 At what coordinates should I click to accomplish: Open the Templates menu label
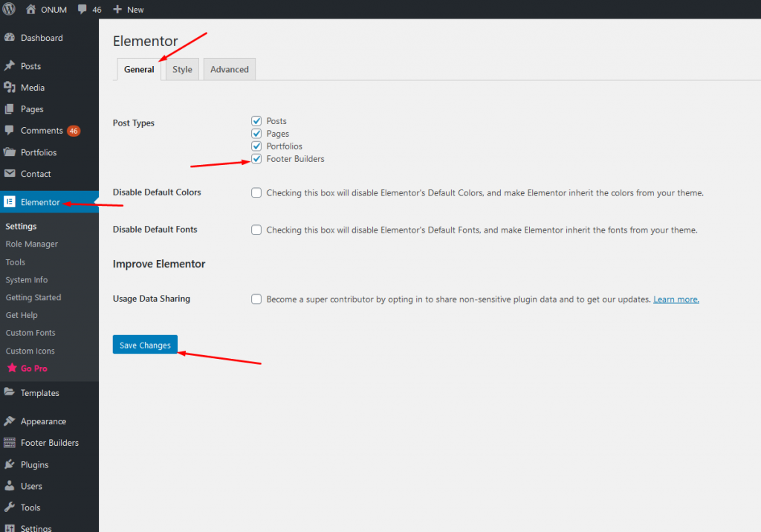[40, 393]
